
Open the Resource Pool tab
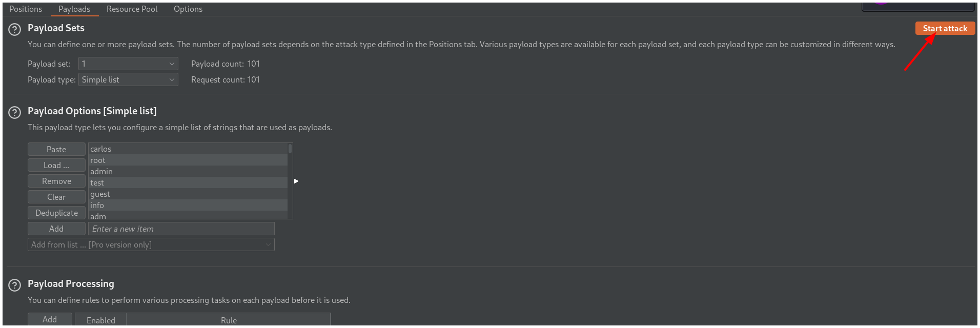click(132, 9)
